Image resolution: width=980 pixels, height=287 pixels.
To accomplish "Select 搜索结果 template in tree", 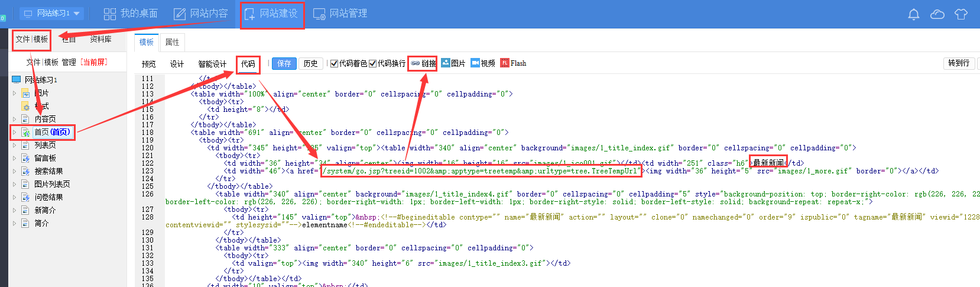I will pyautogui.click(x=48, y=171).
